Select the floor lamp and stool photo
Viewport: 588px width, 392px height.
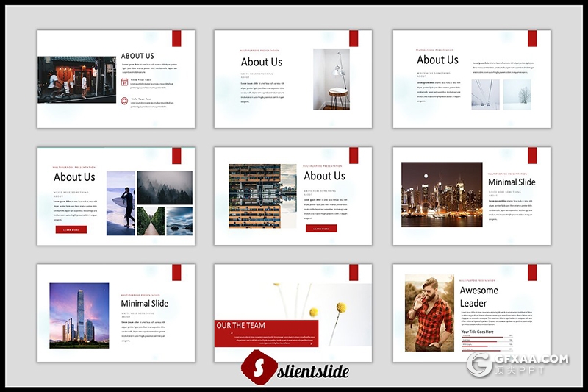coord(331,79)
